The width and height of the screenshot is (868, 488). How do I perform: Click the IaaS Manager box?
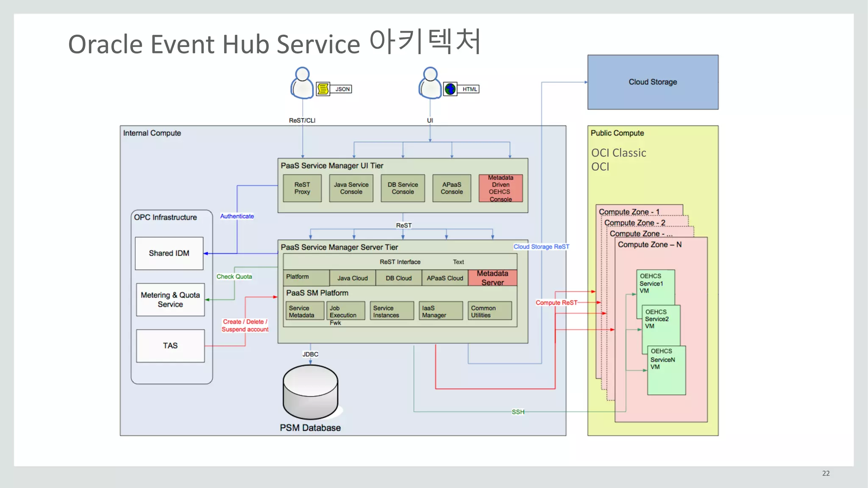click(x=440, y=311)
